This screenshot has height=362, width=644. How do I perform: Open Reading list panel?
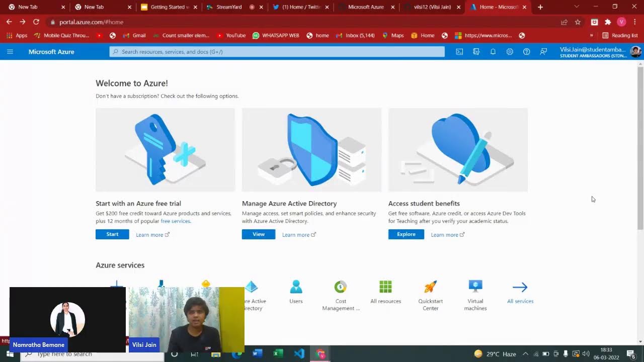pyautogui.click(x=620, y=36)
